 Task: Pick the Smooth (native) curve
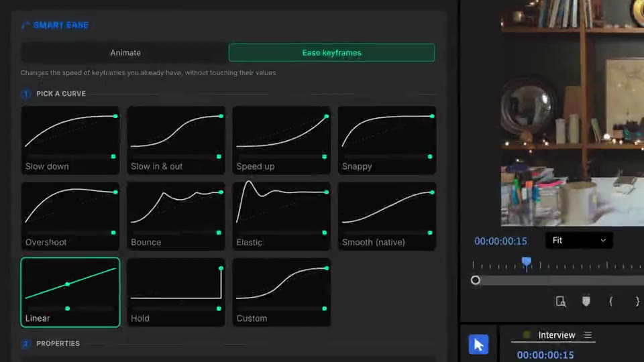(387, 217)
